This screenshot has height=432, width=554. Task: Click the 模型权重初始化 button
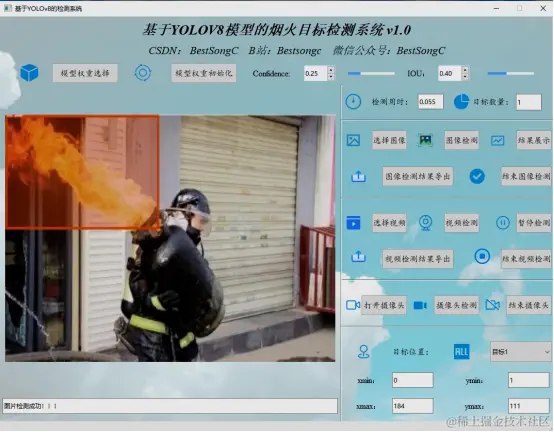204,73
